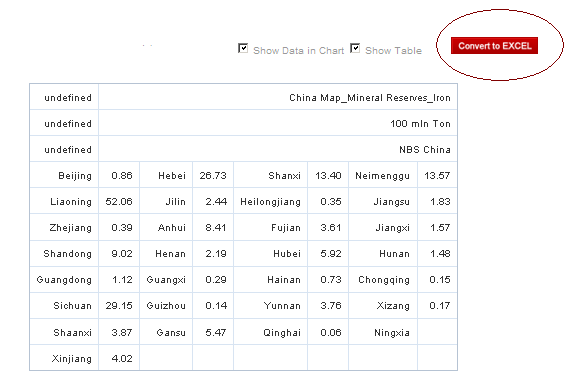Viewport: 571px width, 373px height.
Task: Click the first undefined header cell
Action: (x=64, y=97)
